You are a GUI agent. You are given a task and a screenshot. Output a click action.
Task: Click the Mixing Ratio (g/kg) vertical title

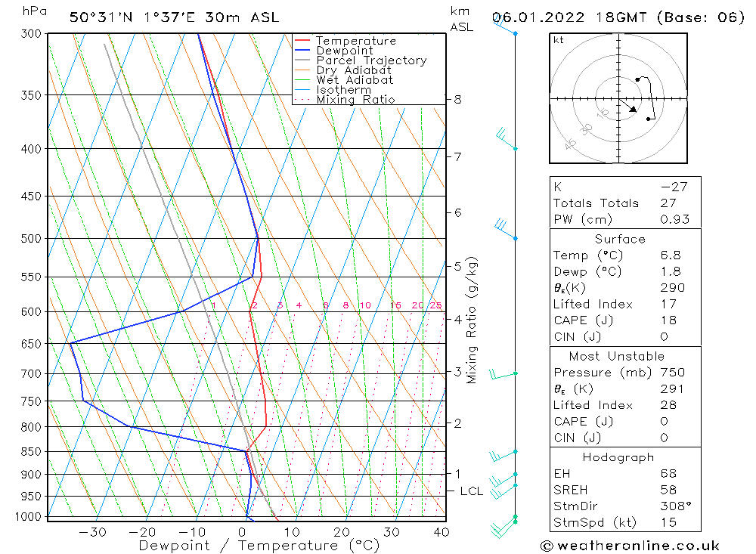(x=472, y=320)
